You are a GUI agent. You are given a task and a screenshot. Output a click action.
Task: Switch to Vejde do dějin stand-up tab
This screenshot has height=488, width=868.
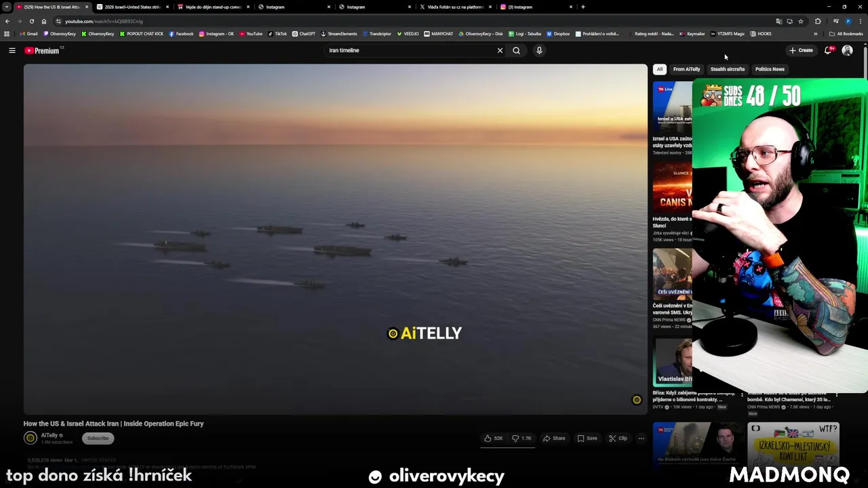(214, 7)
